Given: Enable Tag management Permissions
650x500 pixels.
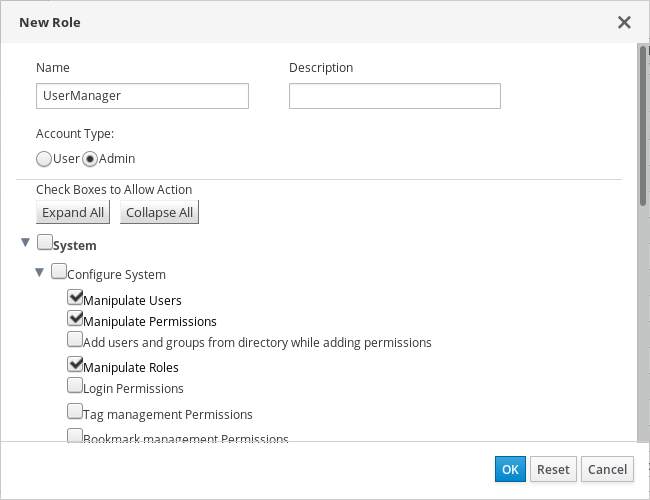Looking at the screenshot, I should pyautogui.click(x=75, y=411).
